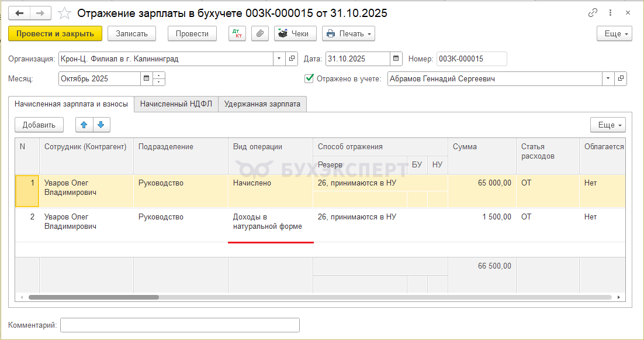Screen dimensions: 644x340
Task: Toggle the Отражено в учете checkbox
Action: click(x=309, y=78)
